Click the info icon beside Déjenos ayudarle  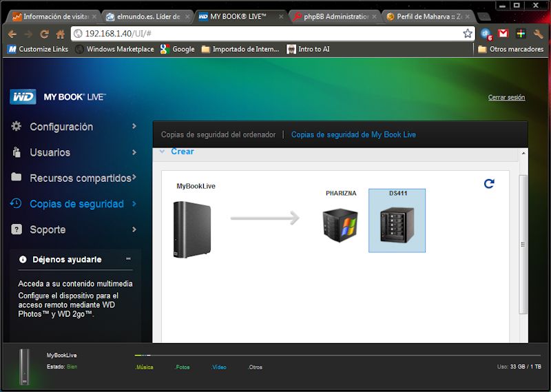(x=23, y=260)
